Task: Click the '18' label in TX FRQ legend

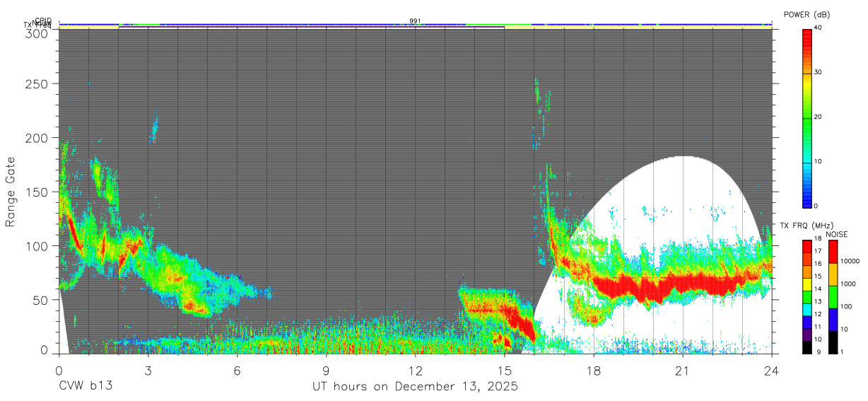Action: pos(818,238)
